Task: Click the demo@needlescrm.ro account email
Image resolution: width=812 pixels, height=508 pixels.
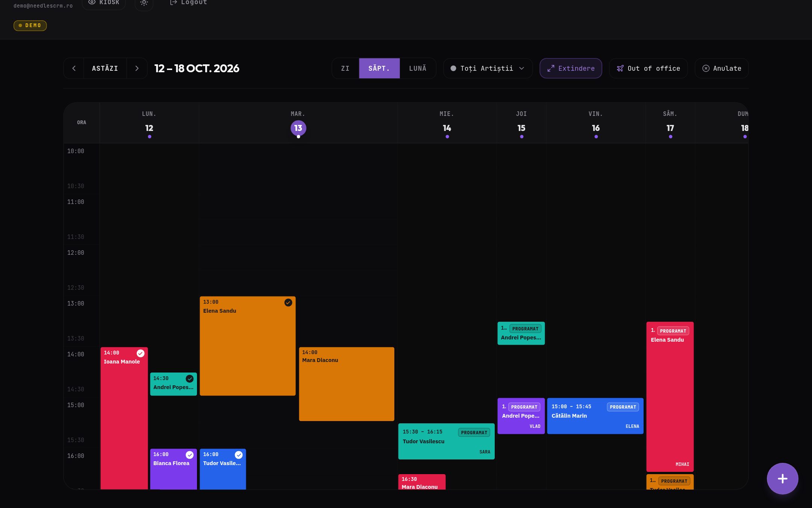Action: tap(43, 6)
